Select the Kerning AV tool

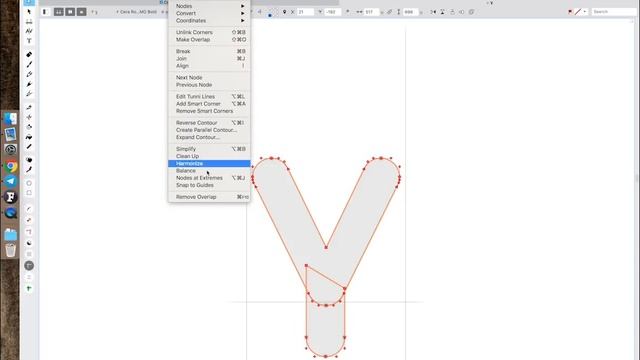[29, 31]
